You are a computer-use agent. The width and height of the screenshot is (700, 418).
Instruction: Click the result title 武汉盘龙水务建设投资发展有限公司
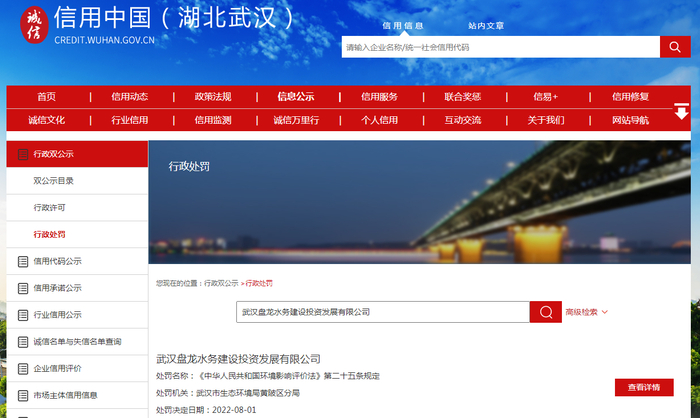(238, 359)
